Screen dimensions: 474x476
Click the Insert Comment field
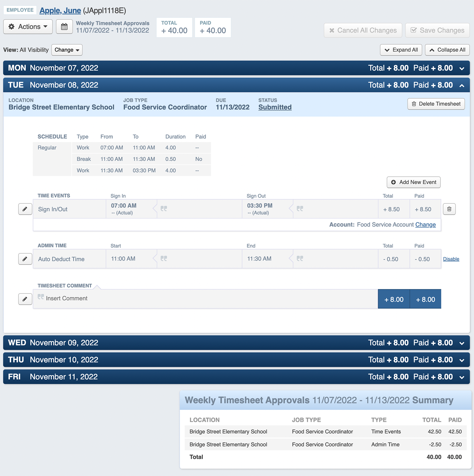(x=205, y=299)
